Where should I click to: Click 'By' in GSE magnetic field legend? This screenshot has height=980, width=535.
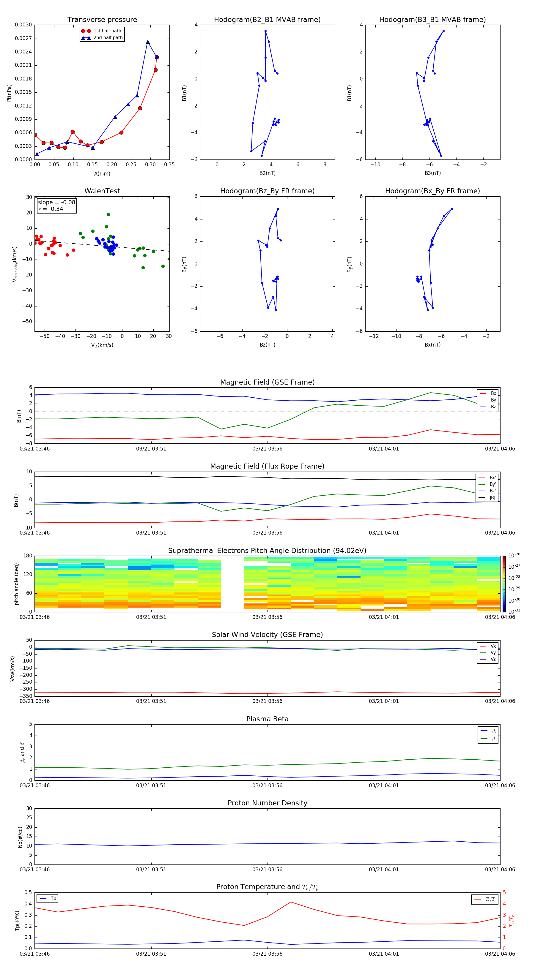point(488,400)
